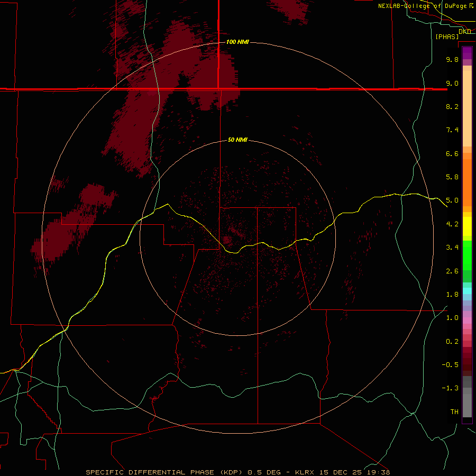
Task: Click the -0.5 legend value
Action: [450, 365]
